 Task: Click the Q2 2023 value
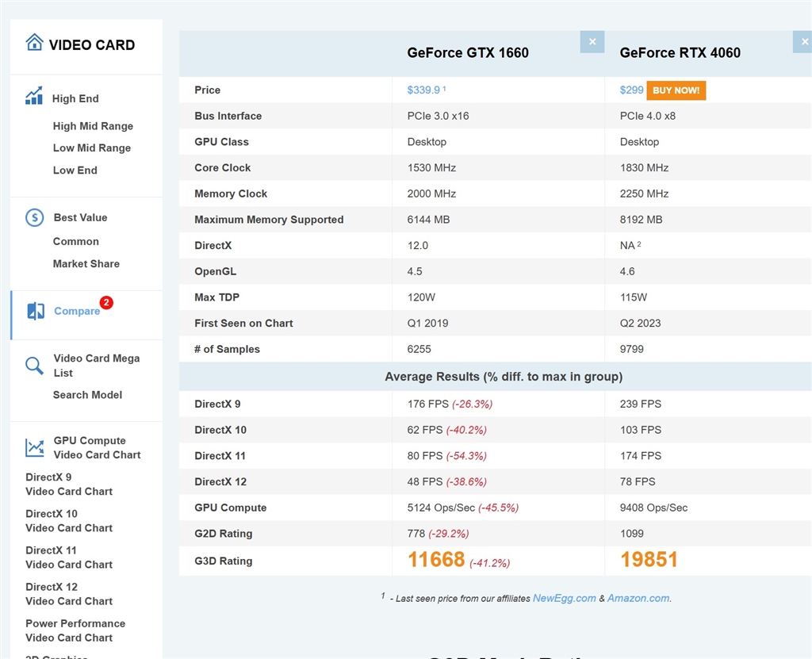[x=640, y=324]
